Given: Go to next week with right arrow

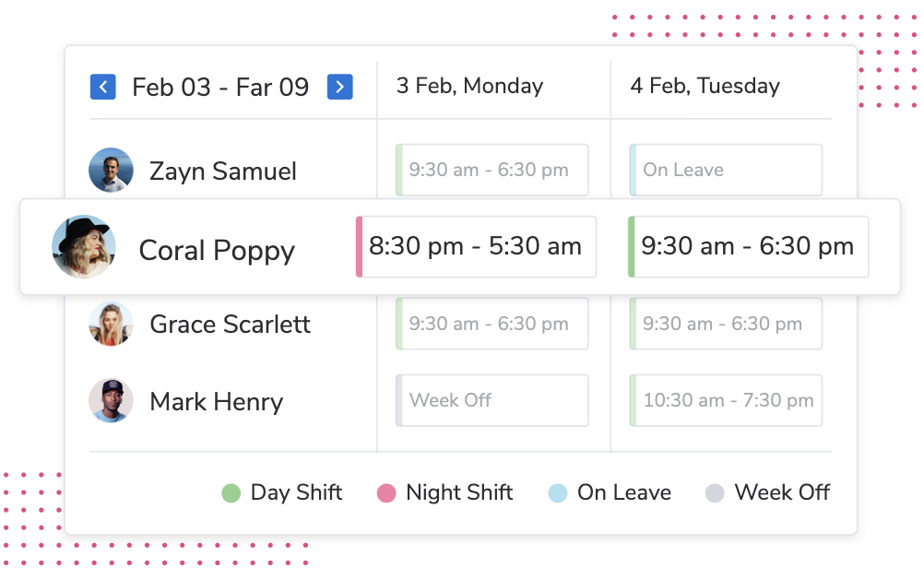Looking at the screenshot, I should [x=340, y=88].
